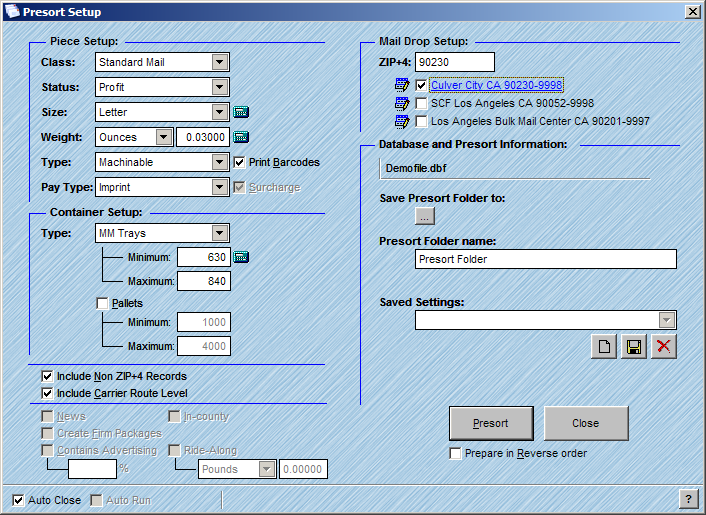This screenshot has width=706, height=515.
Task: Check Prepare in Reverse order
Action: [456, 453]
